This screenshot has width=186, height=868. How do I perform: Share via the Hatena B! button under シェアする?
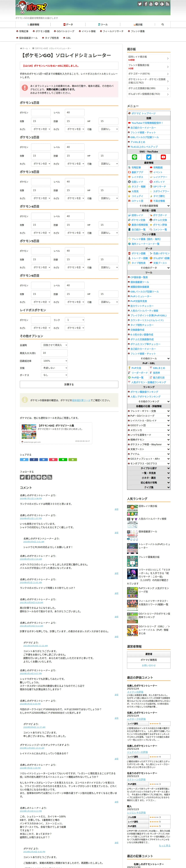44,460
